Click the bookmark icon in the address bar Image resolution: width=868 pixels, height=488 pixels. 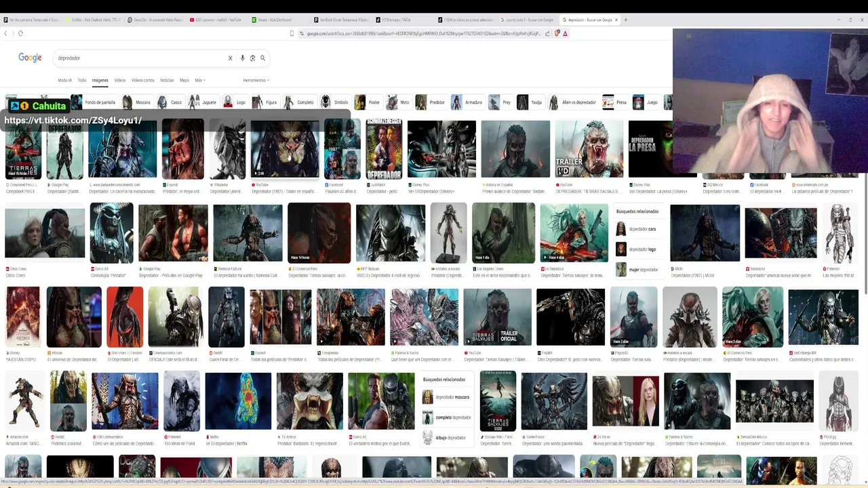point(292,33)
